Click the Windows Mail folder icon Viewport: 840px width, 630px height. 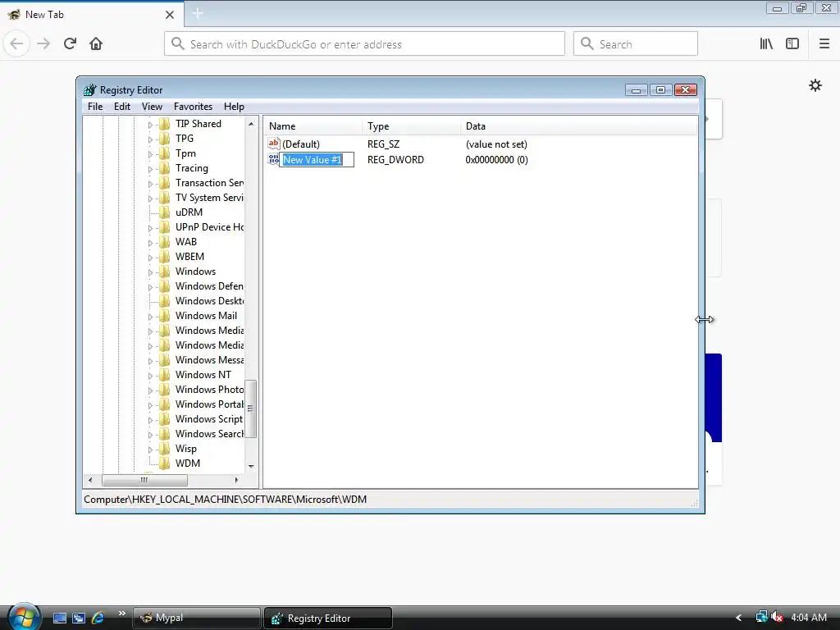pyautogui.click(x=164, y=316)
